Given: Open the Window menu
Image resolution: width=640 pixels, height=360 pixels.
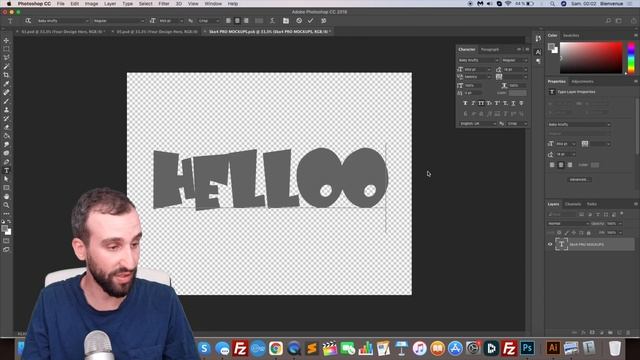Looking at the screenshot, I should pos(213,4).
